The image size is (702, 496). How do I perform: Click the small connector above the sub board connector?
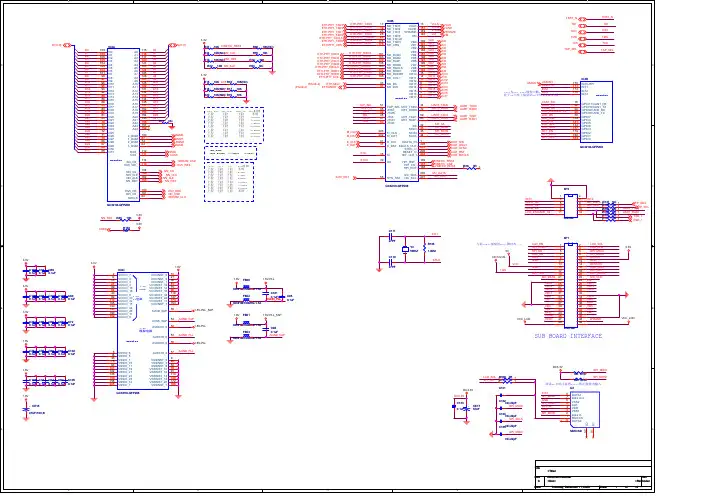click(x=567, y=203)
